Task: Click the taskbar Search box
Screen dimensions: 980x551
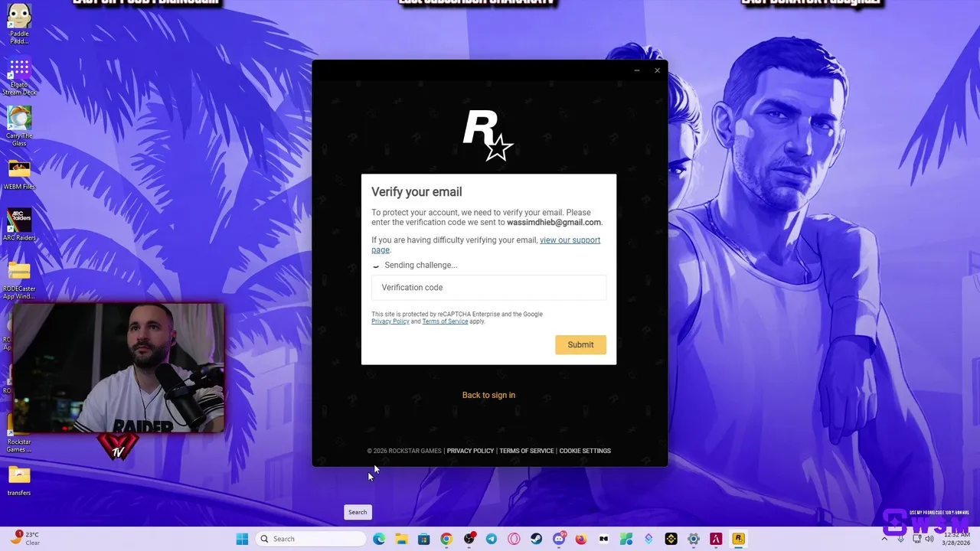Action: coord(310,539)
